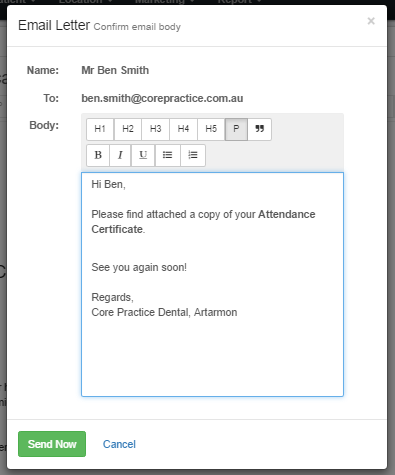Click the Send Now button
The width and height of the screenshot is (395, 475).
52,444
